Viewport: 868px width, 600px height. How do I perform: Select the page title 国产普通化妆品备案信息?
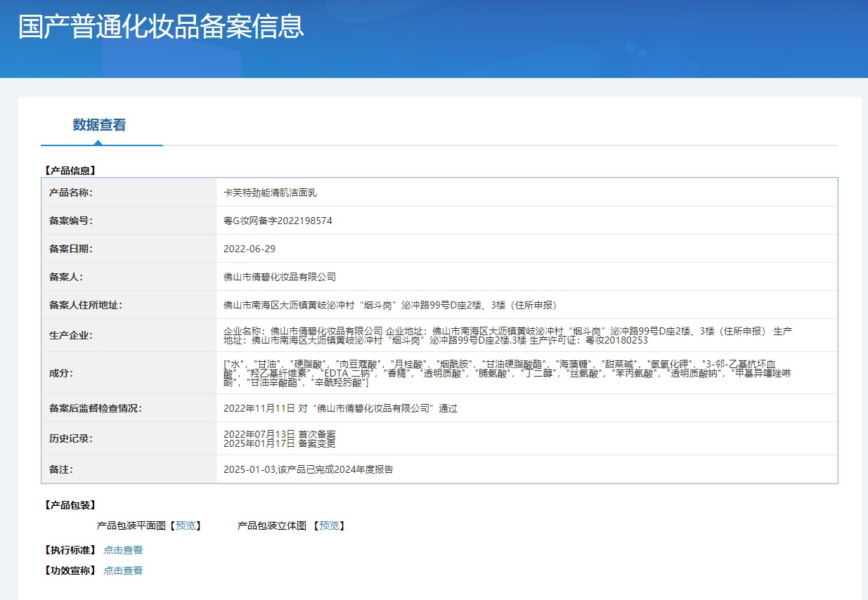161,27
